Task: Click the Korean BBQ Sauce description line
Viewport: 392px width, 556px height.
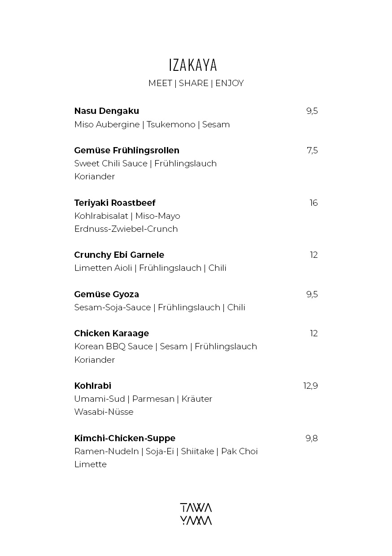Action: pyautogui.click(x=166, y=347)
